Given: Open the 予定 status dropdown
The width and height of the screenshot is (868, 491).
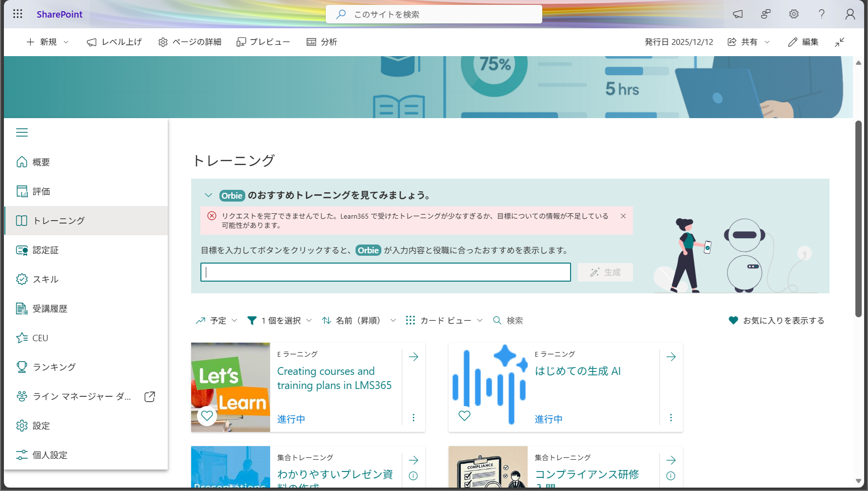Looking at the screenshot, I should tap(217, 321).
